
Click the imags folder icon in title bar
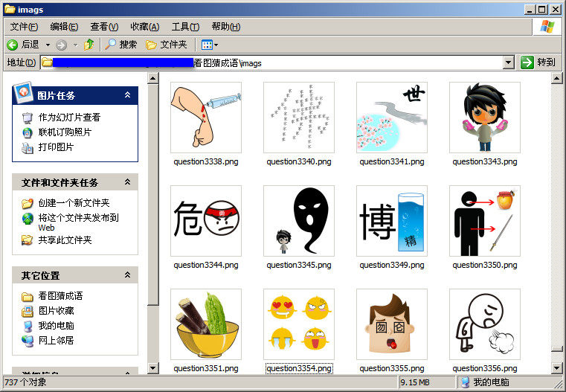coord(10,10)
